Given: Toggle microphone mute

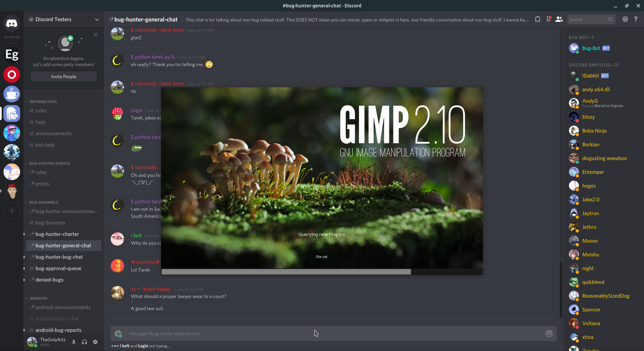Looking at the screenshot, I should click(74, 342).
